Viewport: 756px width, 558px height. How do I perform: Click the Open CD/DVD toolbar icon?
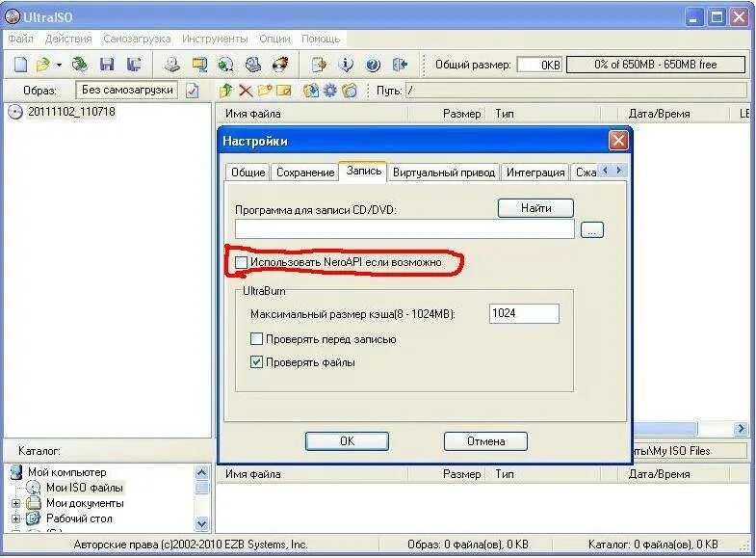[80, 65]
